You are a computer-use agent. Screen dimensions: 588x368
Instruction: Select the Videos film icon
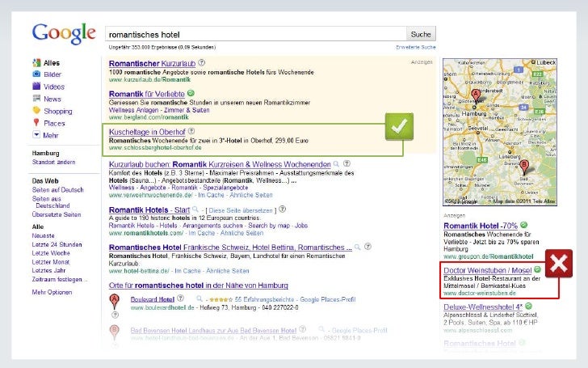click(x=36, y=87)
